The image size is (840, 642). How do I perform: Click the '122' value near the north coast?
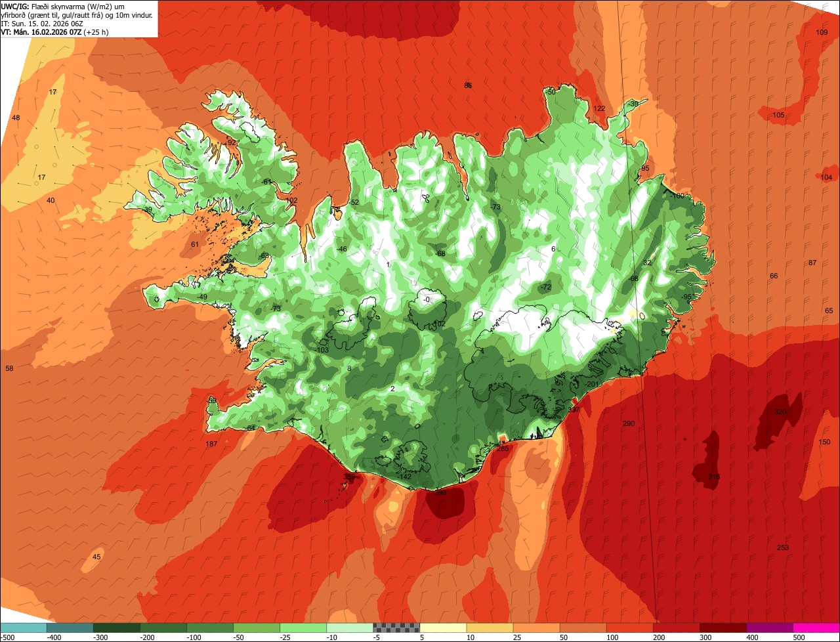[599, 108]
